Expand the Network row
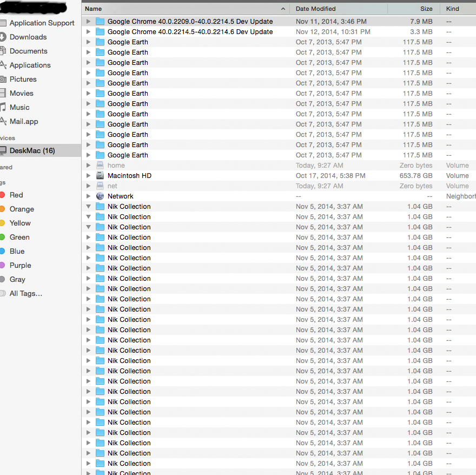The image size is (476, 475). (88, 196)
